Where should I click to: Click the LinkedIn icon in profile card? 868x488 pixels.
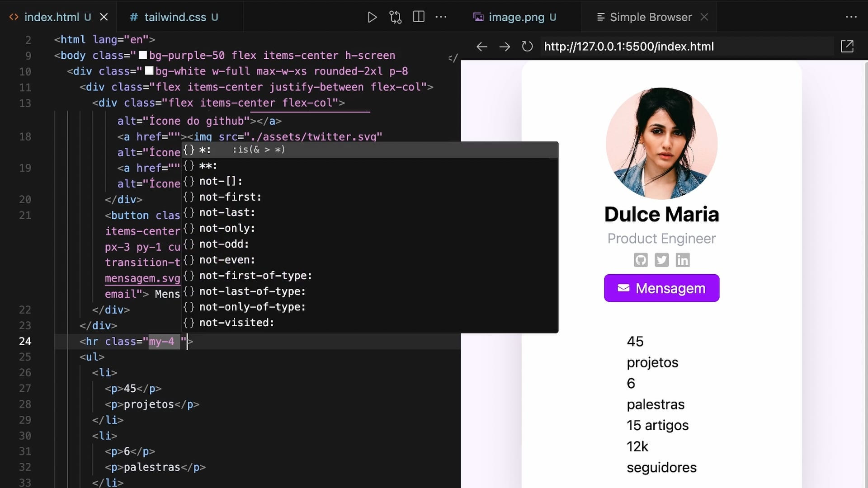pos(683,260)
